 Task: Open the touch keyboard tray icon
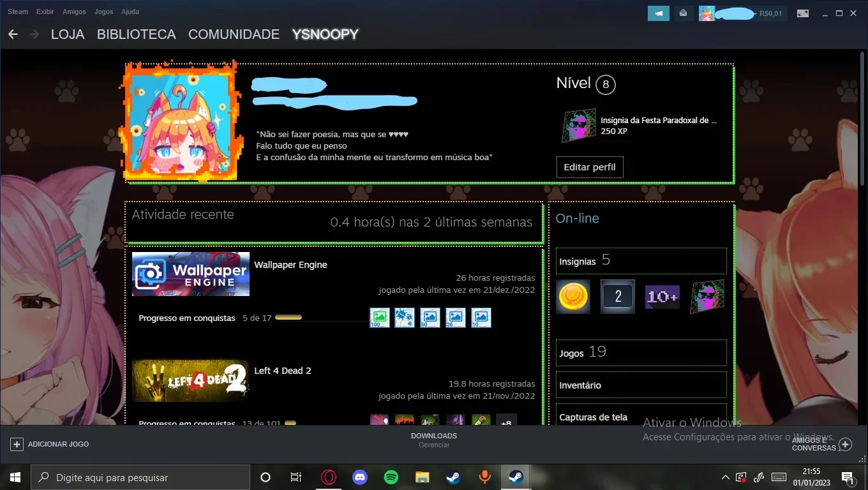coord(779,477)
